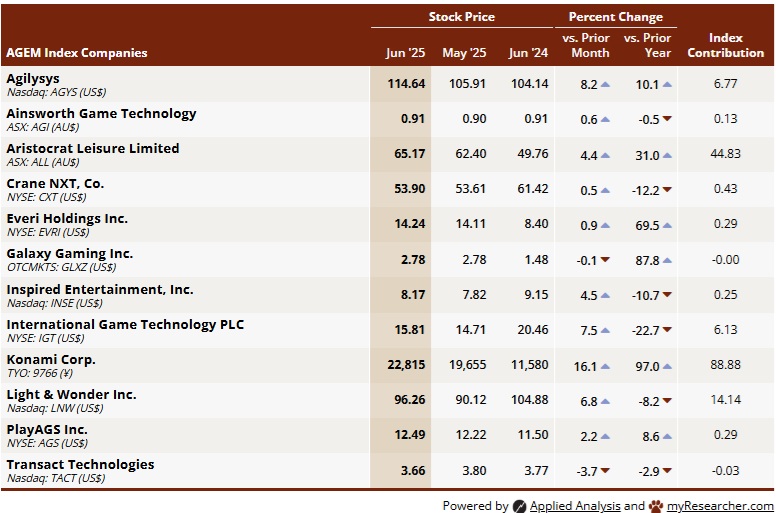The image size is (776, 513).
Task: Click the up arrow beside Aristocrat 4.4
Action: [605, 155]
